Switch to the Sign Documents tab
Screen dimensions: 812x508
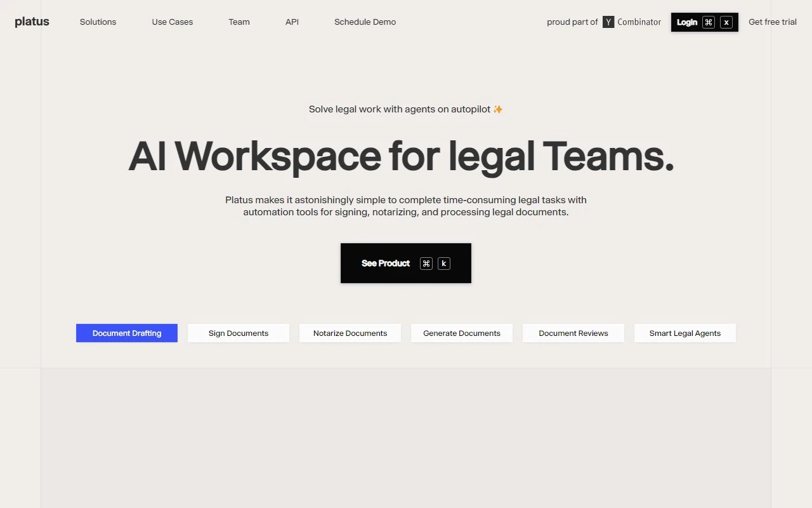click(239, 333)
